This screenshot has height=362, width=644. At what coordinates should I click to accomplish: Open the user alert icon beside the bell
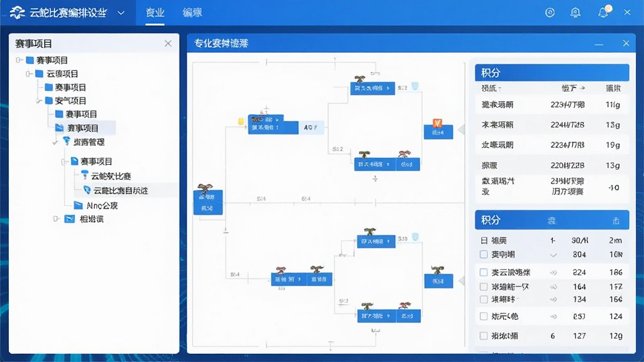click(575, 13)
